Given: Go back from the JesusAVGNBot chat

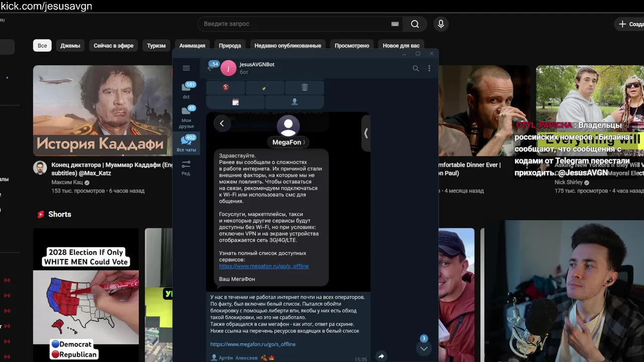Looking at the screenshot, I should tap(210, 68).
